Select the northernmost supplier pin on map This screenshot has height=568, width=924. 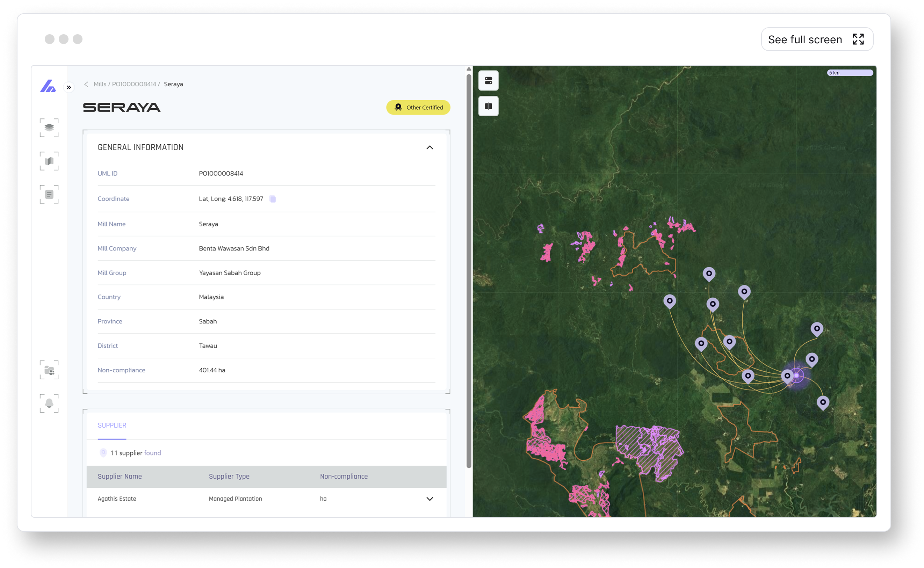[x=709, y=274]
